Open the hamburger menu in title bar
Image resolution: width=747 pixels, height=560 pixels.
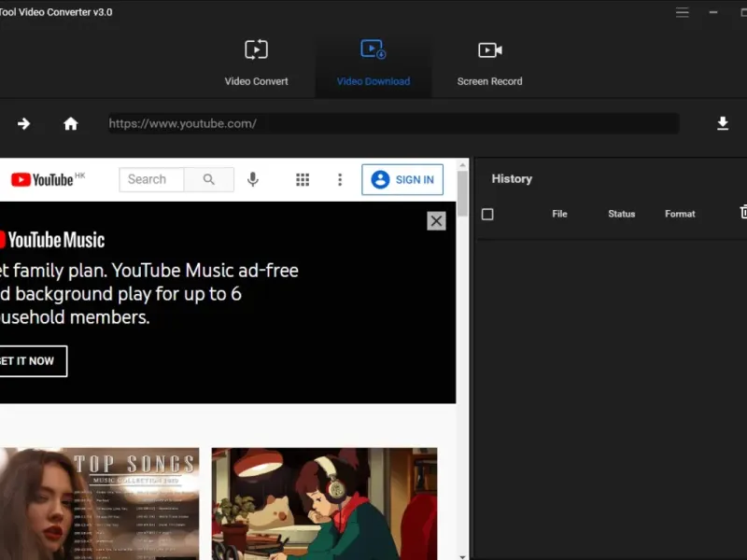(683, 12)
